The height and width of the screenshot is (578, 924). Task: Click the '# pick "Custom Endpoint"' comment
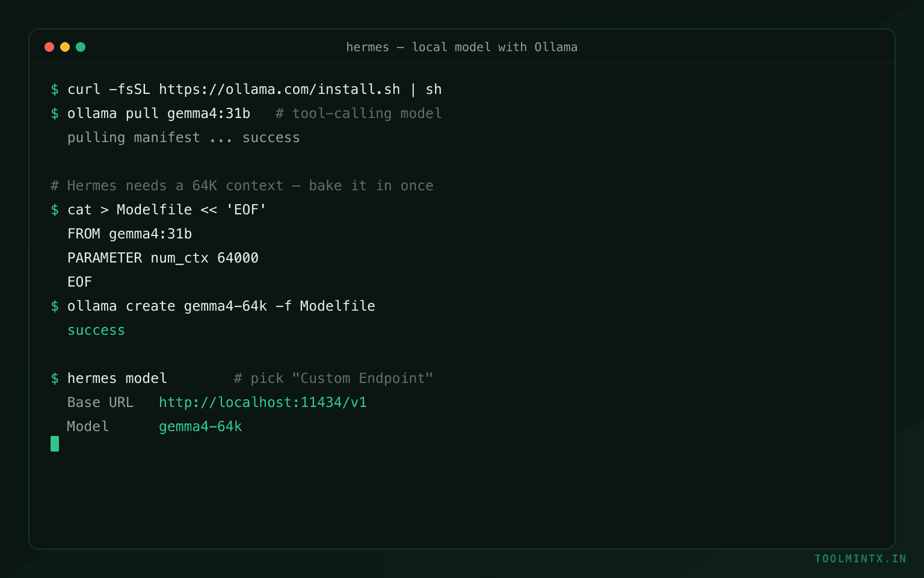pos(333,378)
